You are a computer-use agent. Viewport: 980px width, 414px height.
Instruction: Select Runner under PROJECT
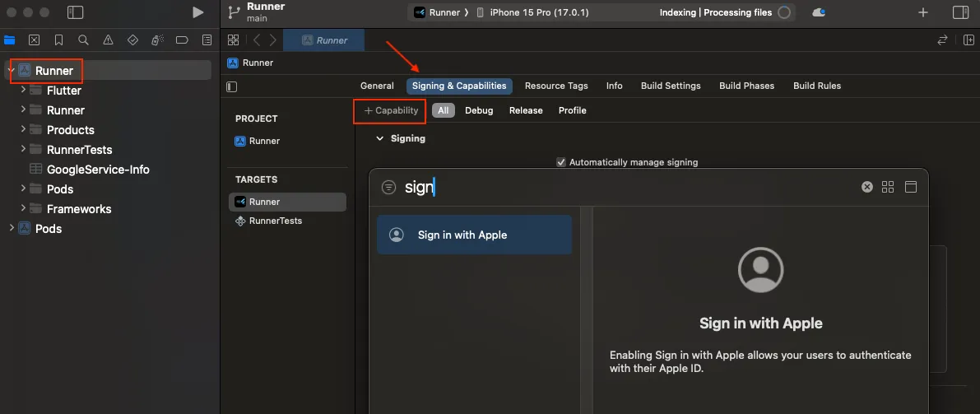pyautogui.click(x=258, y=141)
